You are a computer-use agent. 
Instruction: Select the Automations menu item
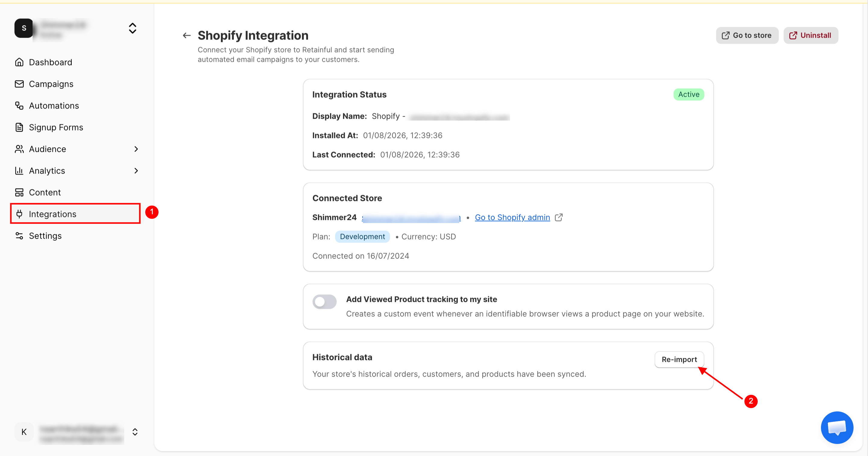click(x=75, y=106)
